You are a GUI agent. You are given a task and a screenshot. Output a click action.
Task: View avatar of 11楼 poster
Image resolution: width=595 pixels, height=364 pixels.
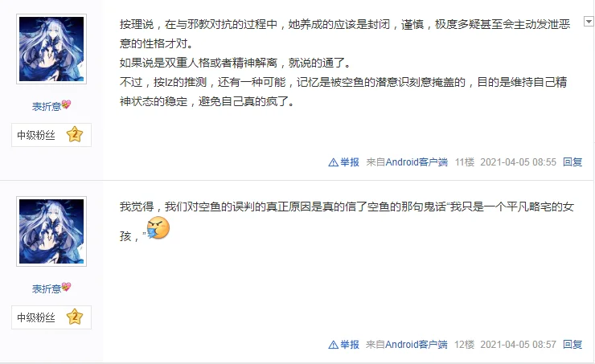click(x=51, y=49)
